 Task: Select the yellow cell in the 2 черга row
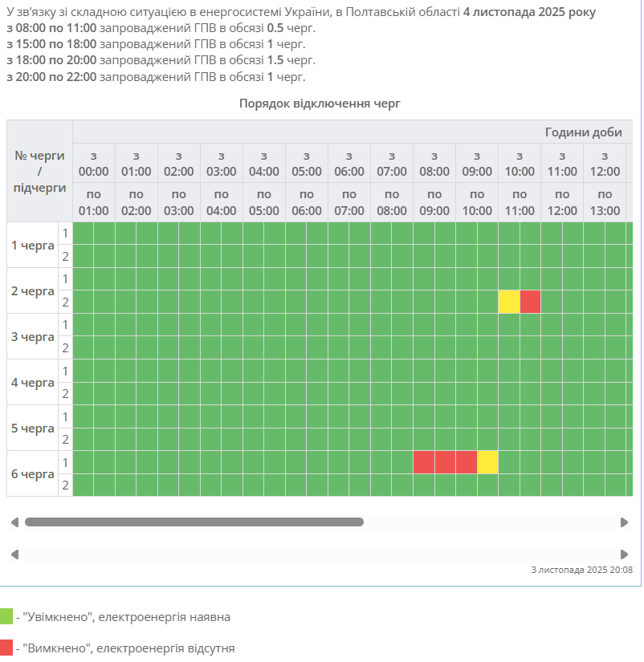point(509,302)
